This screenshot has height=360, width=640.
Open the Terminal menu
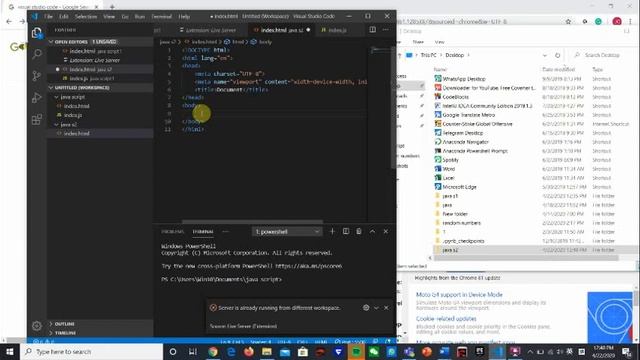point(162,16)
